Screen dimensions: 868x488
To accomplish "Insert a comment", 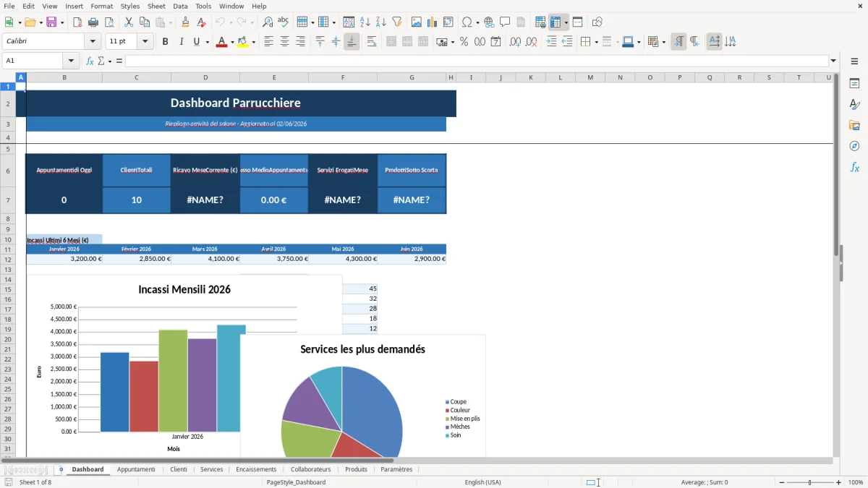I will coord(506,22).
